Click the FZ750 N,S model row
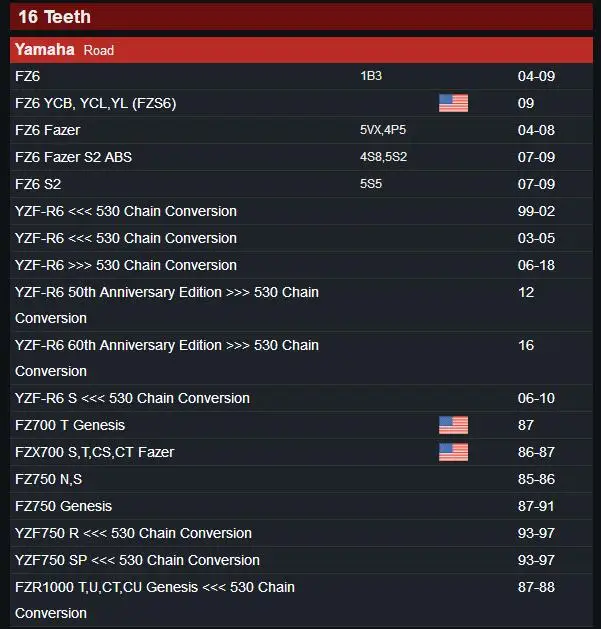Screen dimensions: 601x629 (301, 479)
